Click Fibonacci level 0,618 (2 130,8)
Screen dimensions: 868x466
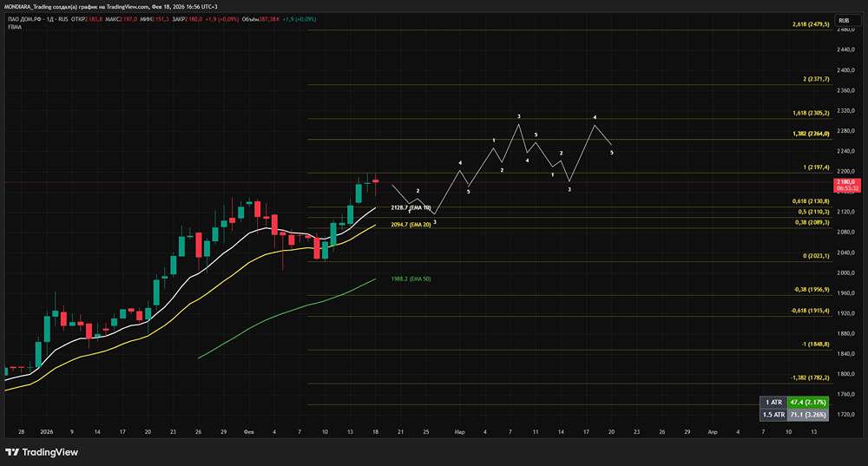pyautogui.click(x=811, y=201)
